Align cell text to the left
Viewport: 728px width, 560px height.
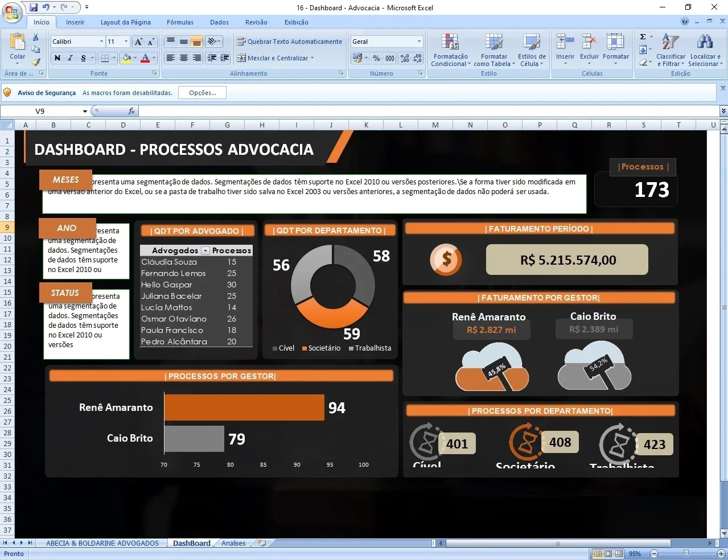[170, 58]
